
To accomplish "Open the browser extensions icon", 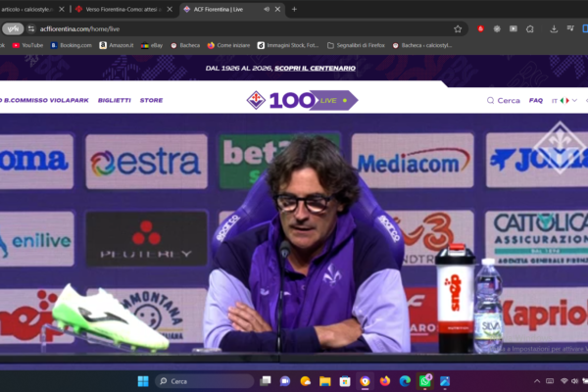I will pyautogui.click(x=530, y=28).
